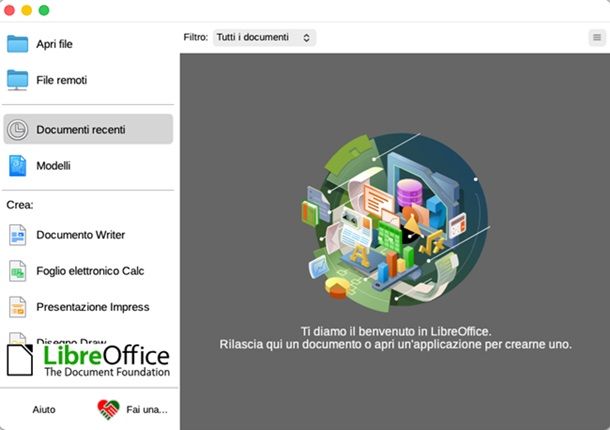
Task: Click the yellow minimize window button
Action: click(x=26, y=10)
